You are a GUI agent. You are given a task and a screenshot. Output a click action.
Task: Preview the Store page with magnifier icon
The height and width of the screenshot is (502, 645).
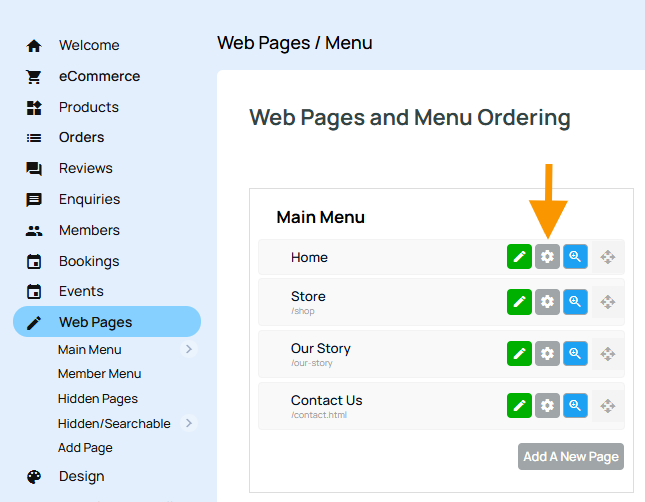click(x=575, y=301)
